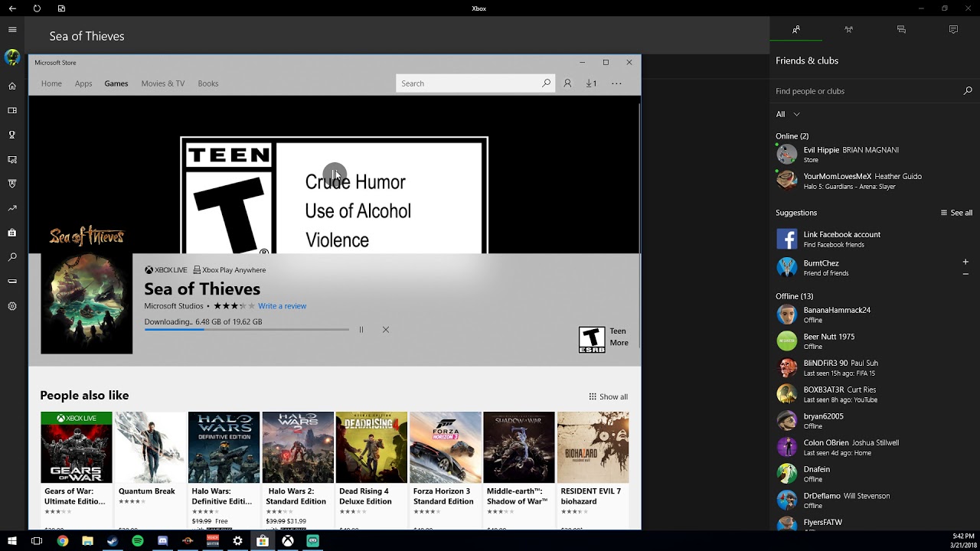The width and height of the screenshot is (980, 551).
Task: Click the Write a review link
Action: coord(283,306)
